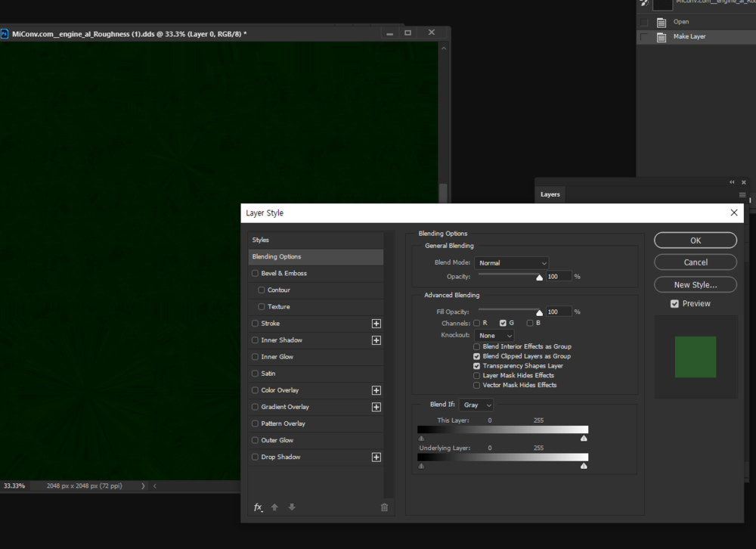Click the move effect up arrow
Viewport: 756px width, 549px height.
click(x=275, y=507)
